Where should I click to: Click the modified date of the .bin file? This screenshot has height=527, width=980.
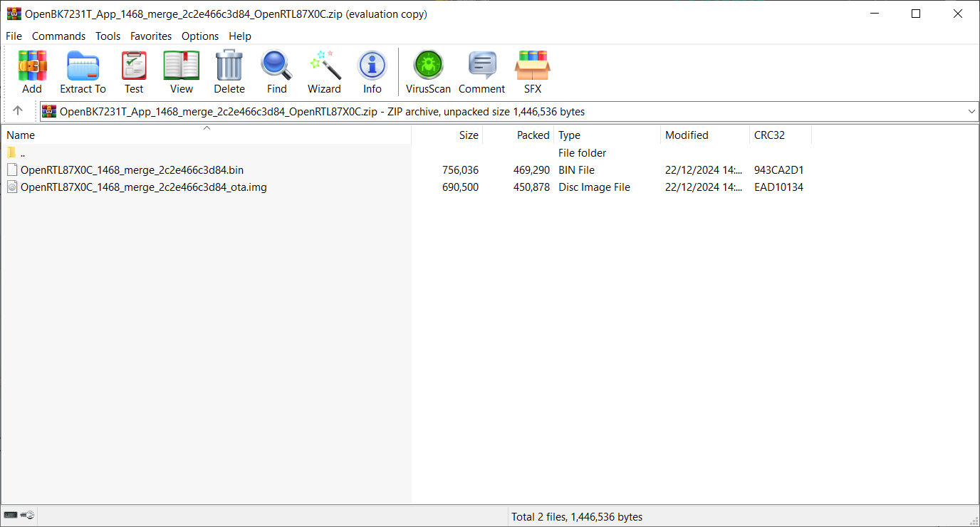click(705, 169)
